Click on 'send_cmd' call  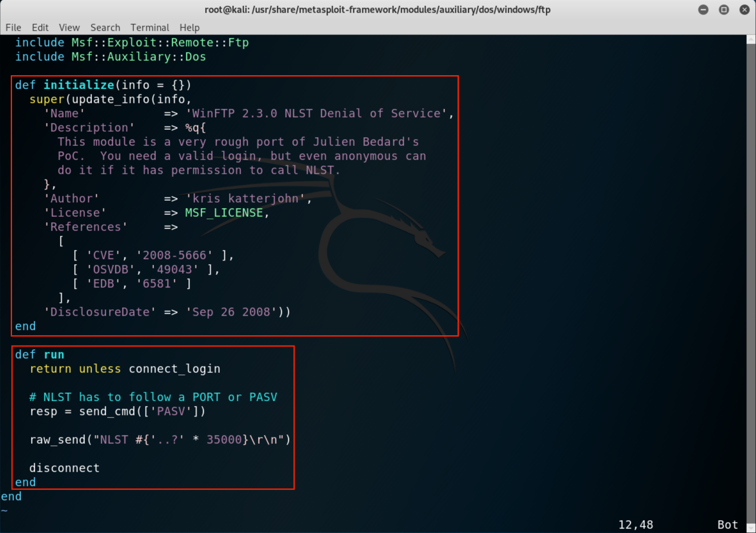coord(107,411)
